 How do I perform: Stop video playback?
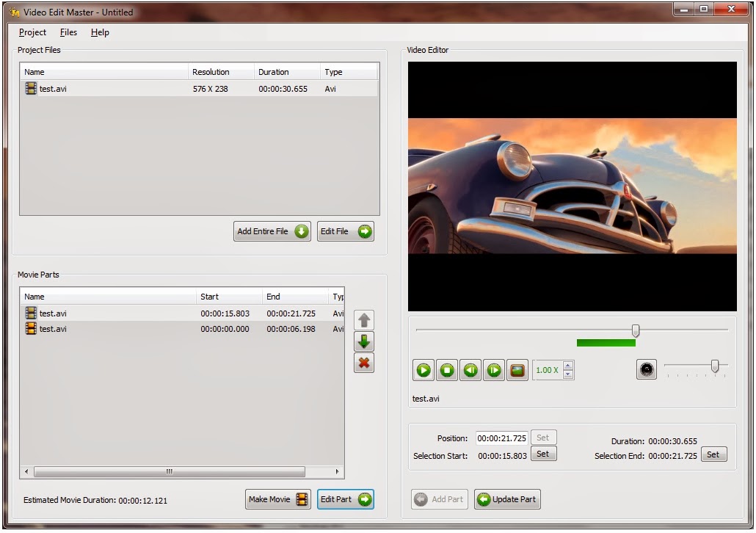[x=446, y=370]
